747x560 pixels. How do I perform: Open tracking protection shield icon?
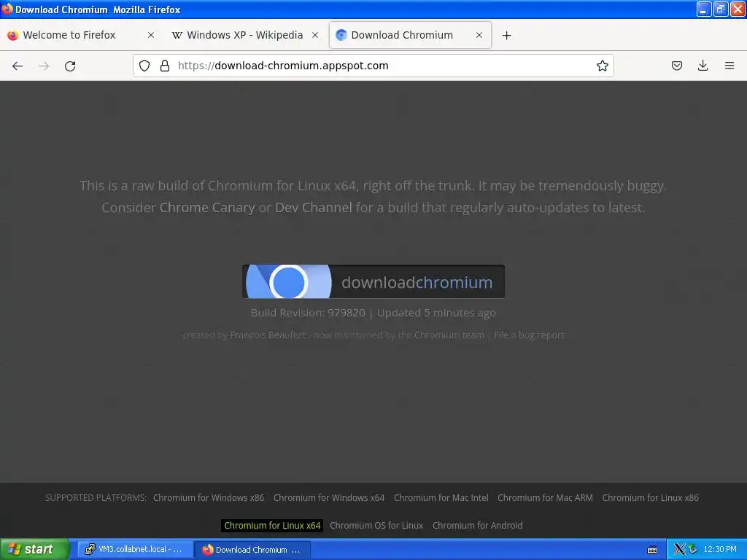144,66
